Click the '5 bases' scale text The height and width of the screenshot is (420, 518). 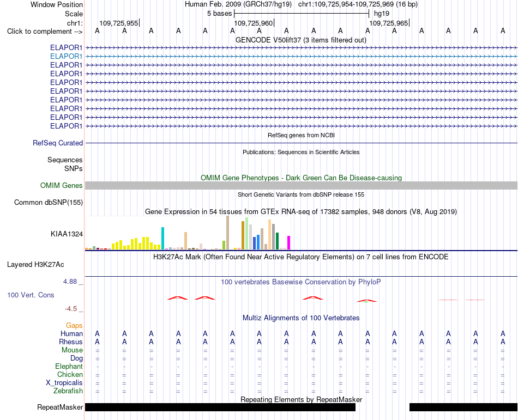(219, 14)
